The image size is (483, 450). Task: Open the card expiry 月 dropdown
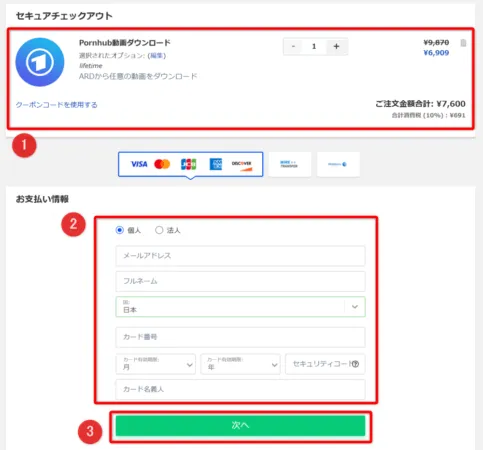156,364
